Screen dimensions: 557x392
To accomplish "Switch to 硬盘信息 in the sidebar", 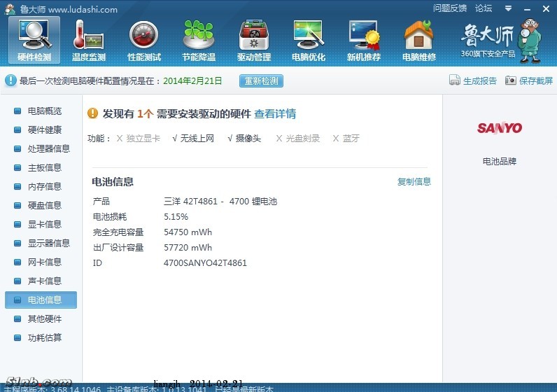I will click(x=44, y=205).
